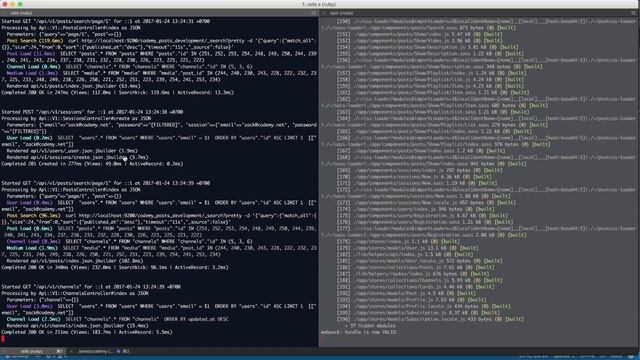Click Rendered api/v1/posts/index.json.jbuilder (63.4ms) line
The width and height of the screenshot is (640, 360).
coord(73,86)
